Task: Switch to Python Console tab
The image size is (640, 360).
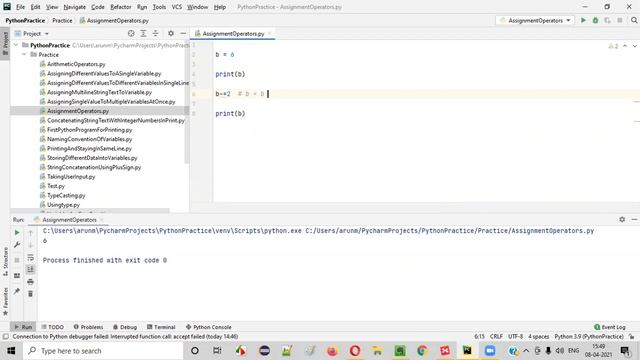Action: pos(209,327)
